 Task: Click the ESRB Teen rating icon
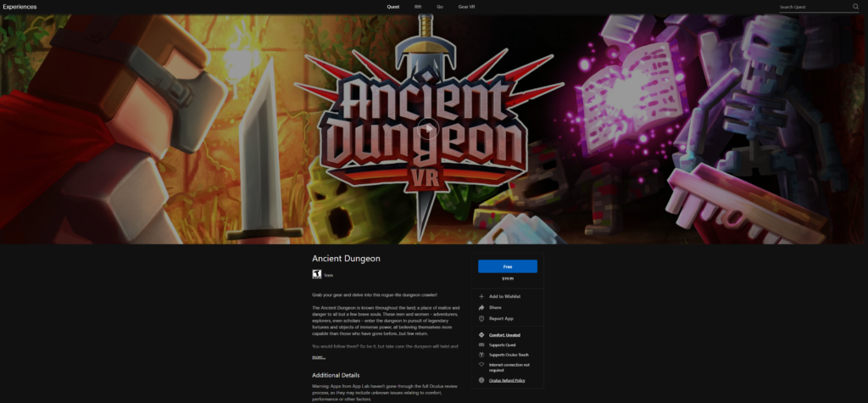coord(317,274)
